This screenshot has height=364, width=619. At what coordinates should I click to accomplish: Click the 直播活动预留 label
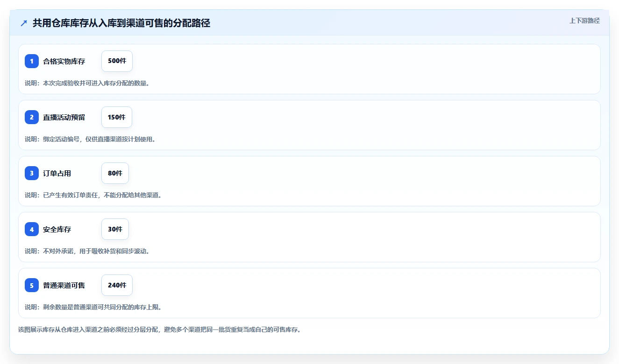pos(64,117)
